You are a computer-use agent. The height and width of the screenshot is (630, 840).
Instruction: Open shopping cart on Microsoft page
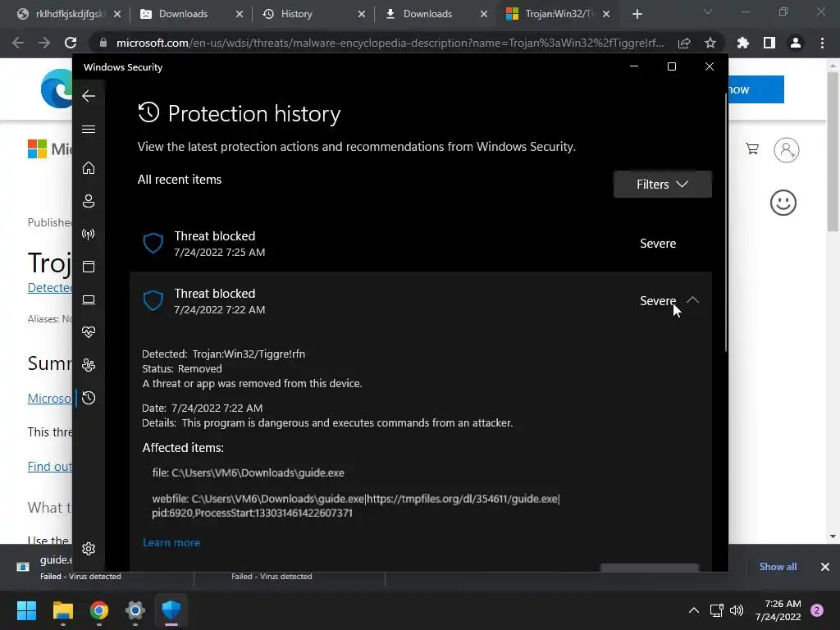752,149
